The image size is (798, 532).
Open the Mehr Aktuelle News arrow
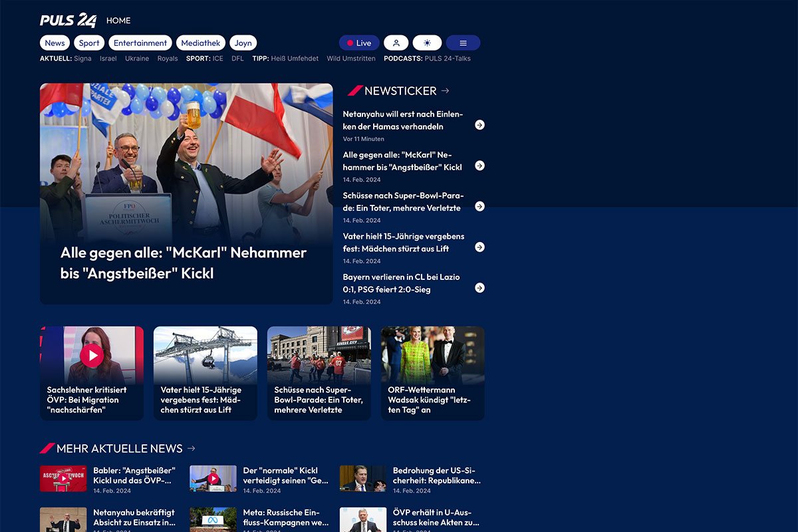click(x=192, y=448)
